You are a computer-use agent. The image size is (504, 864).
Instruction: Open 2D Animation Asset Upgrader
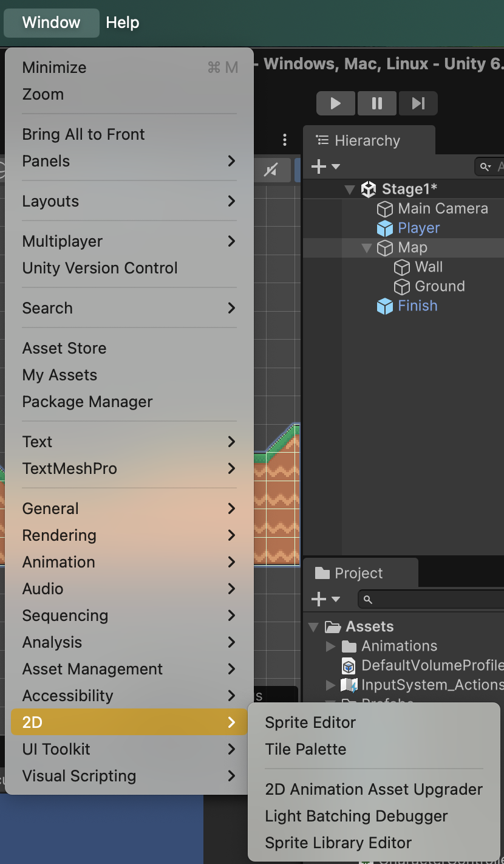[x=374, y=789]
